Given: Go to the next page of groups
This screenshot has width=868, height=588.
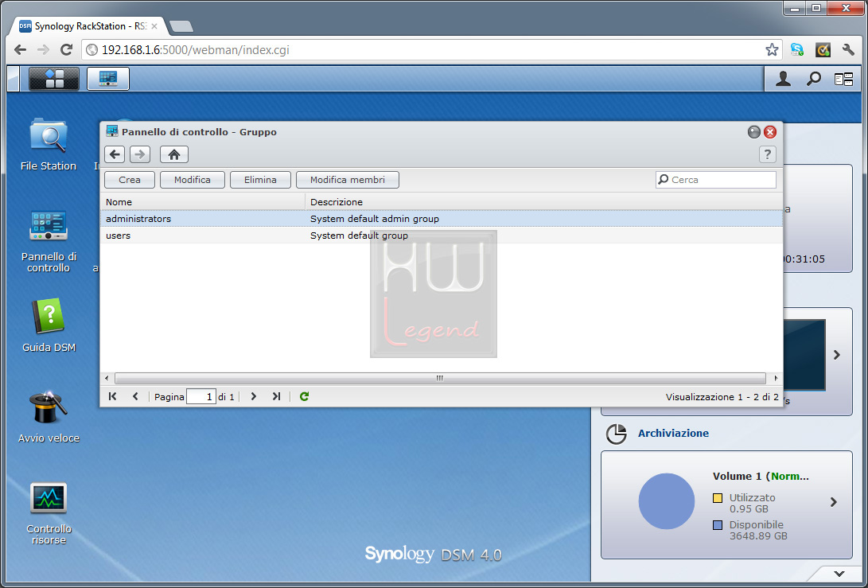Looking at the screenshot, I should [x=254, y=396].
